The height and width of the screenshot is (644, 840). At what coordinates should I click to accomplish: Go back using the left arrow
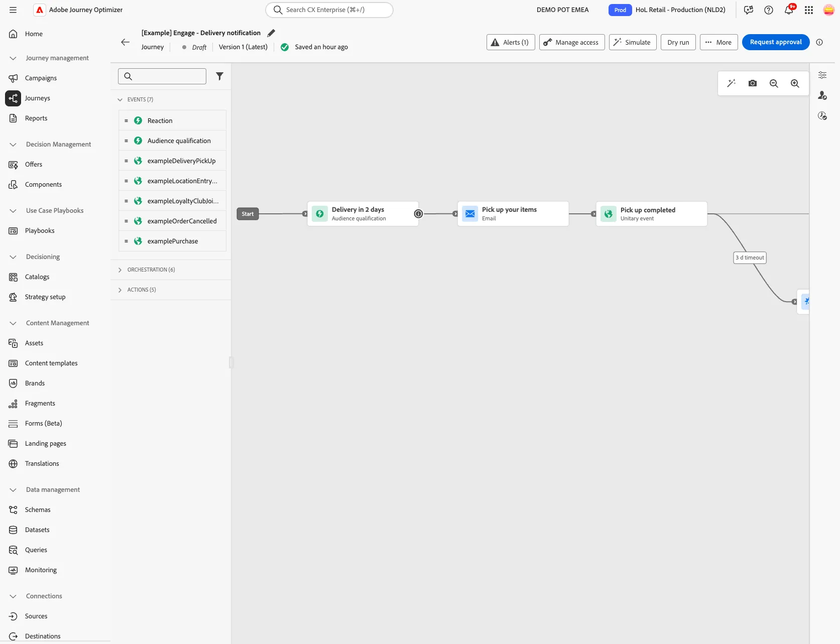126,42
